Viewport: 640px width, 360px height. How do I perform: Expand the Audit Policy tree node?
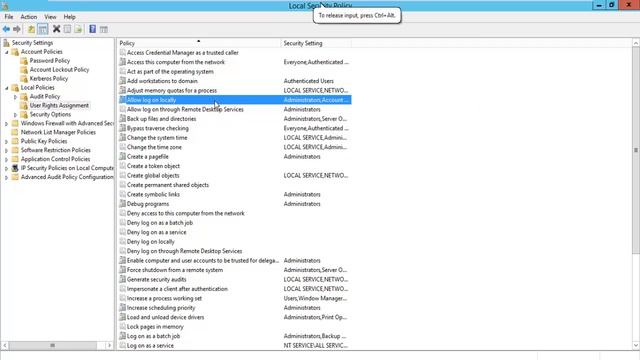point(16,97)
